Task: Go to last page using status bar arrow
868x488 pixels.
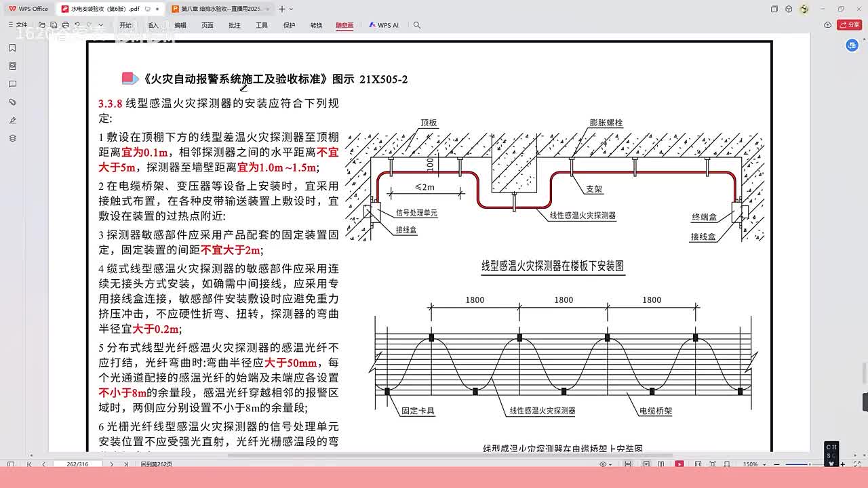Action: [126, 464]
